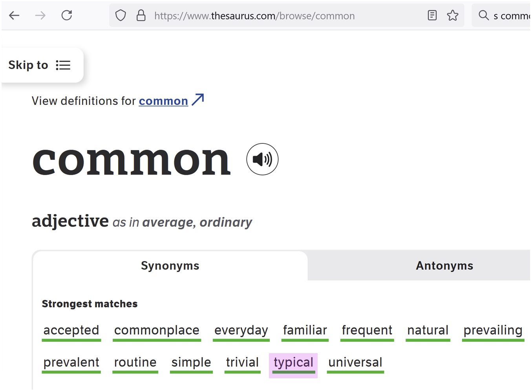Click the site security padlock icon
532x392 pixels.
click(141, 16)
